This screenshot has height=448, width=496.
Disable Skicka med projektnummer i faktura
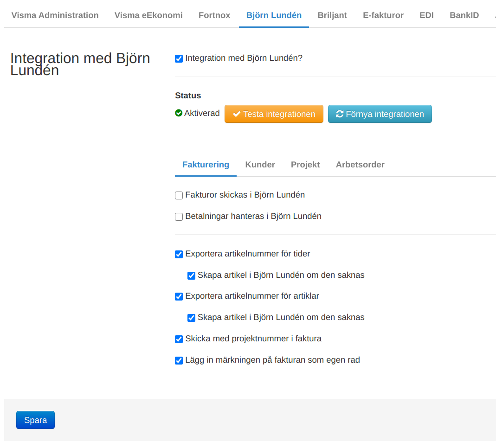(179, 339)
